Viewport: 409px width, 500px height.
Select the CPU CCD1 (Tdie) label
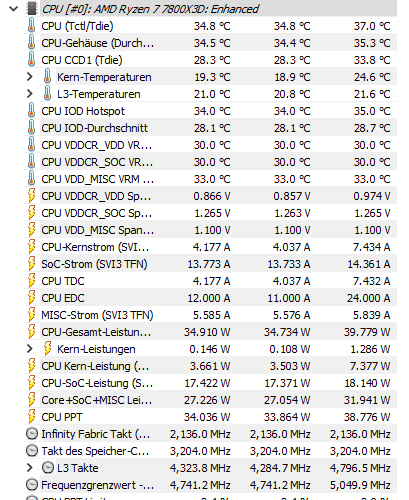82,60
